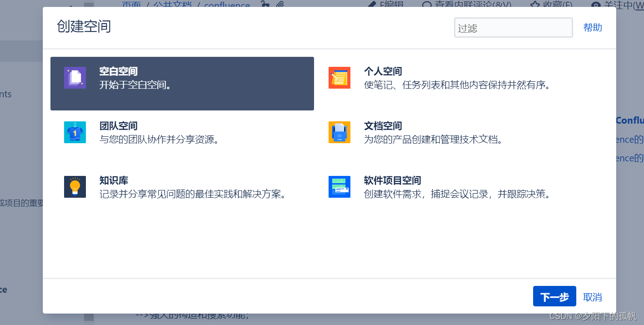This screenshot has height=325, width=644.
Task: Click the page restrictions lock icon behind the dialog
Action: click(x=265, y=5)
